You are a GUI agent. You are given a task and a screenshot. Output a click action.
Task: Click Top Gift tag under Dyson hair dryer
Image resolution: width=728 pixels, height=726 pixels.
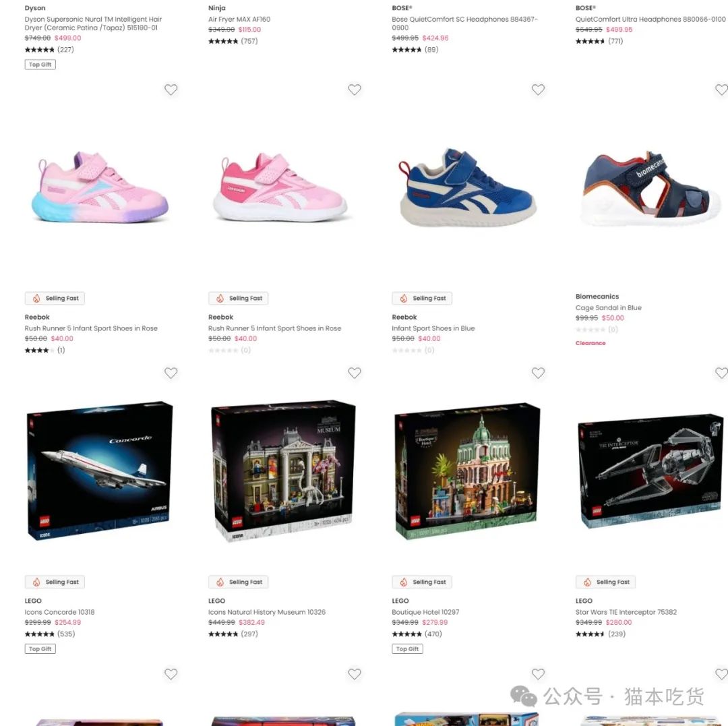point(40,65)
